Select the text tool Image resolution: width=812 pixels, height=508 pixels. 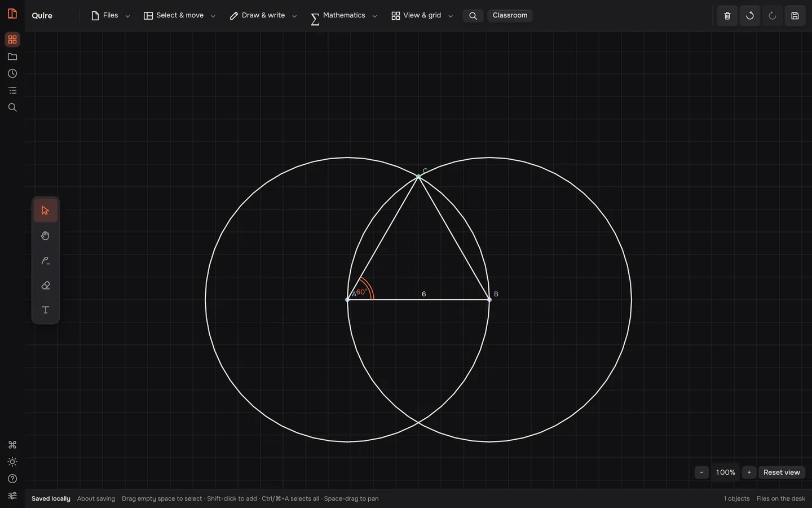pyautogui.click(x=46, y=310)
